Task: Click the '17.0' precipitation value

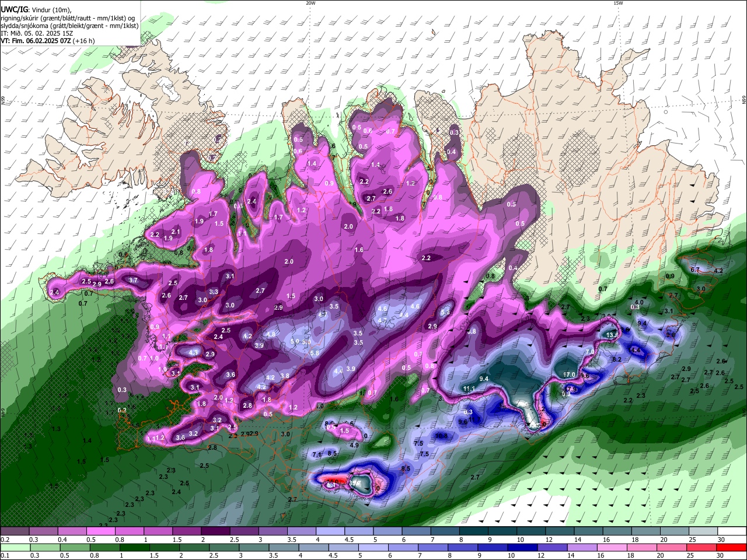Action: 569,374
